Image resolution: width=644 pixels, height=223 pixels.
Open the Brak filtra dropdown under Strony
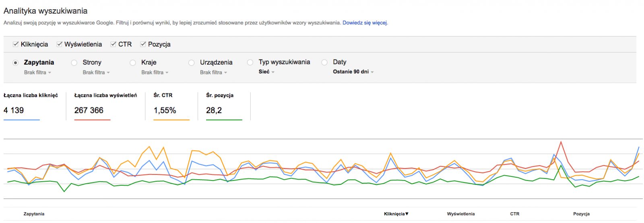click(96, 72)
